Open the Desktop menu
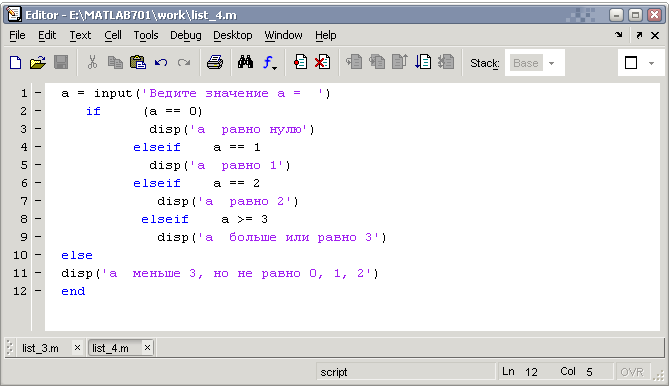The image size is (669, 386). click(x=233, y=35)
